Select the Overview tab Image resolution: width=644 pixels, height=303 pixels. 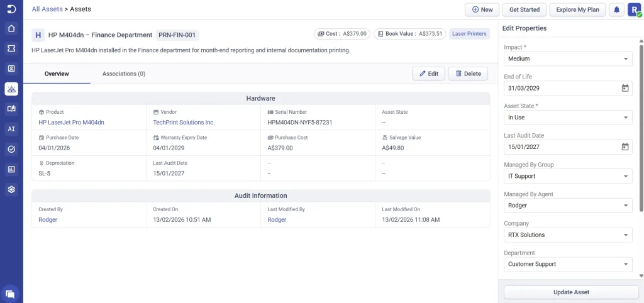[57, 74]
